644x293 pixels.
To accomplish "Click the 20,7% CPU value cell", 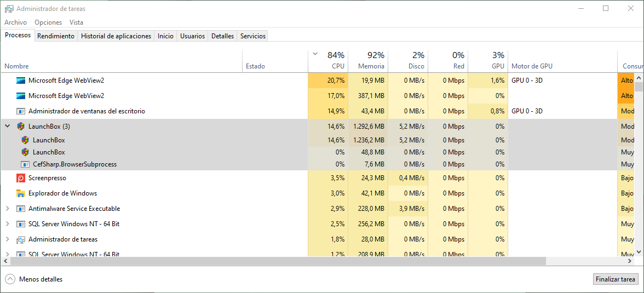I will [x=327, y=81].
